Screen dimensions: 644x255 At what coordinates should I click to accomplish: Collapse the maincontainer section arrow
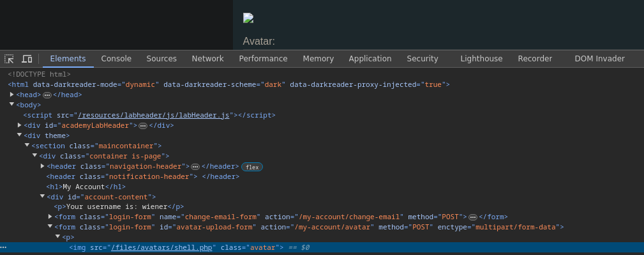coord(27,145)
